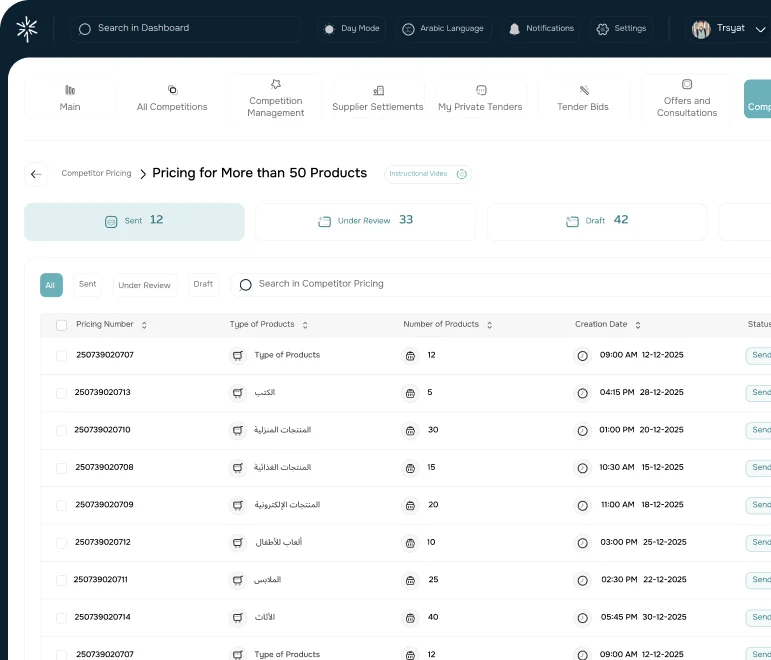Select the Draft 42 summary card
This screenshot has width=771, height=660.
tap(597, 221)
